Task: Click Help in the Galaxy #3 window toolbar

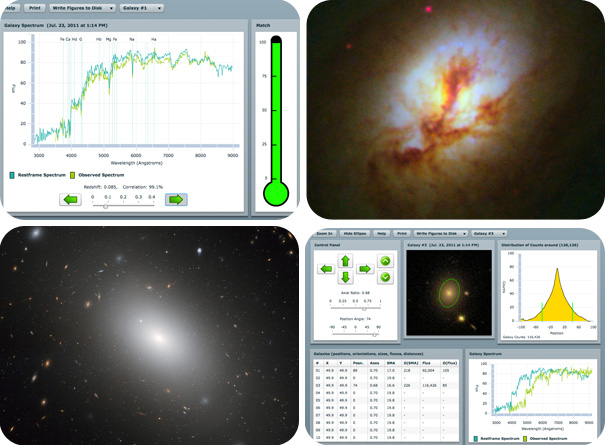Action: pyautogui.click(x=382, y=233)
